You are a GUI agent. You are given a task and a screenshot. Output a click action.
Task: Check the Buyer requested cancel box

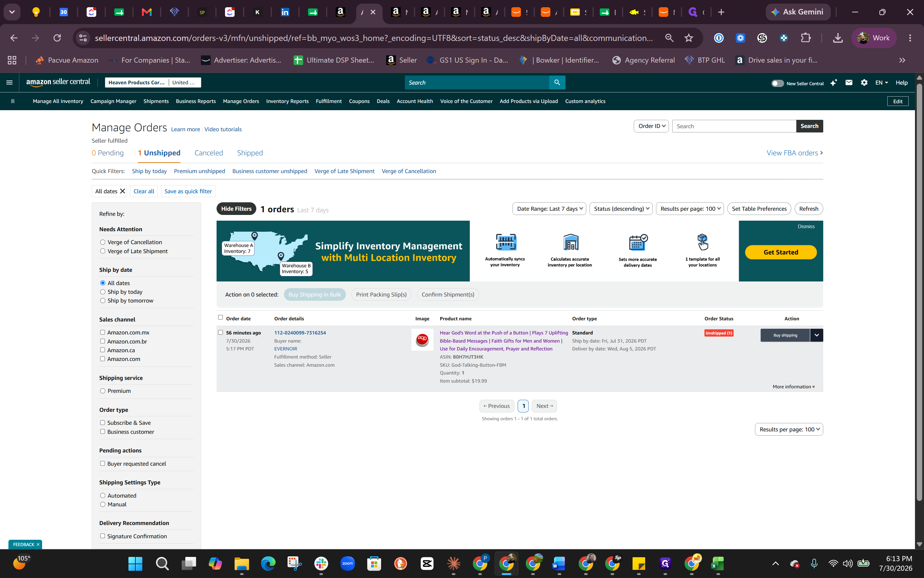pyautogui.click(x=102, y=463)
